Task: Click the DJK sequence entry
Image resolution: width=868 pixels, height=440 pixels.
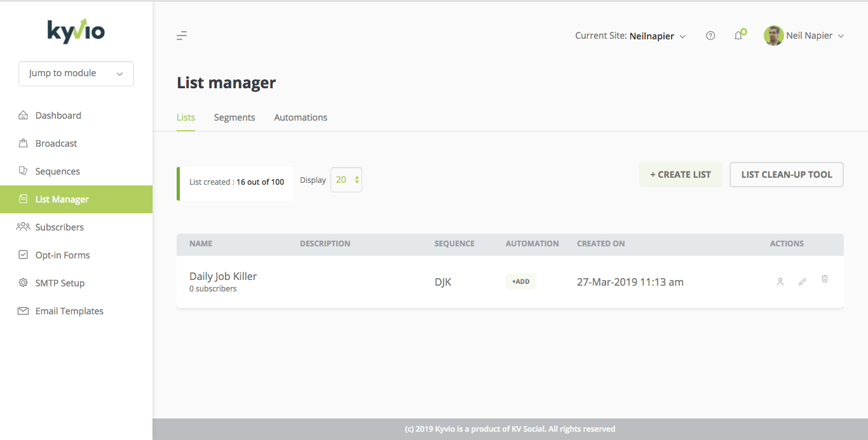Action: [x=443, y=282]
